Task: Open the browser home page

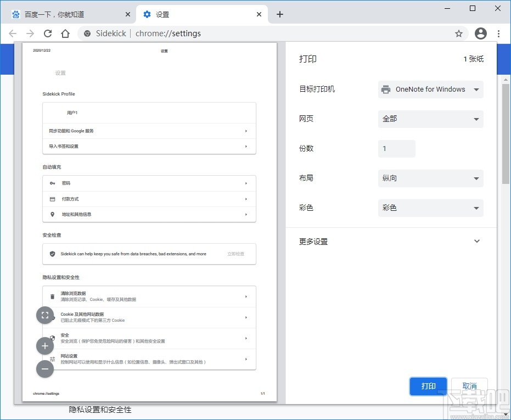Action: coord(65,33)
